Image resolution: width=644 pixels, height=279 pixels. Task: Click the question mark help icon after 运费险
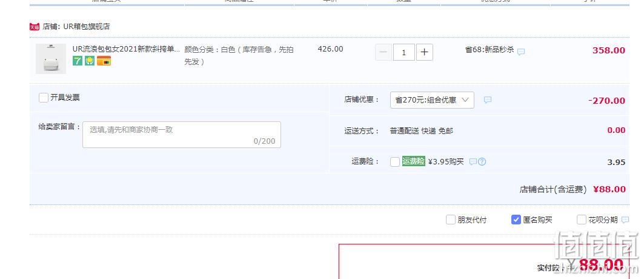tap(482, 162)
